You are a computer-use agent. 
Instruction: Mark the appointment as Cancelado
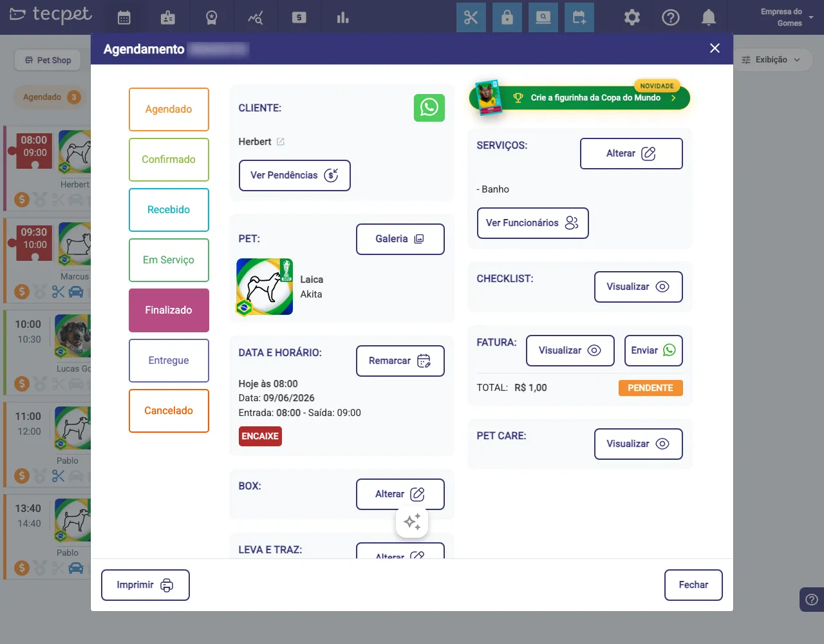click(x=169, y=411)
